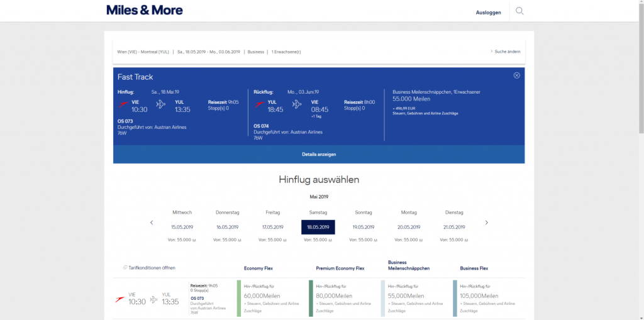Click the Tarifkonditionen öffnen icon
The image size is (644, 320).
click(x=125, y=267)
